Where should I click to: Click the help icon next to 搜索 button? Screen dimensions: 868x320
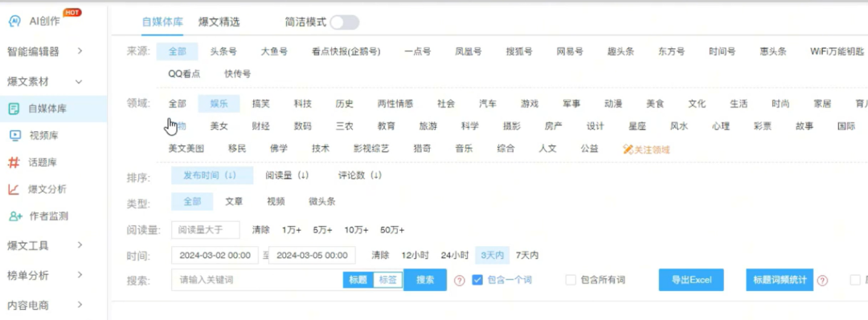460,281
